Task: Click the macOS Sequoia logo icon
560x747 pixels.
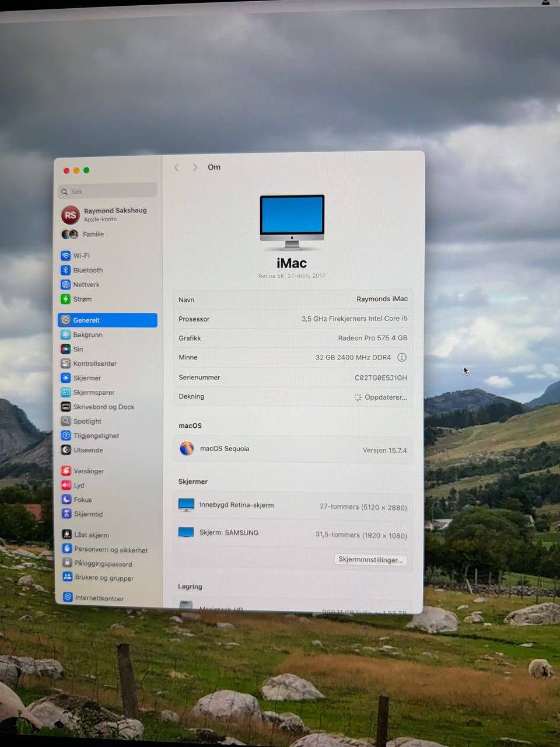Action: point(187,448)
